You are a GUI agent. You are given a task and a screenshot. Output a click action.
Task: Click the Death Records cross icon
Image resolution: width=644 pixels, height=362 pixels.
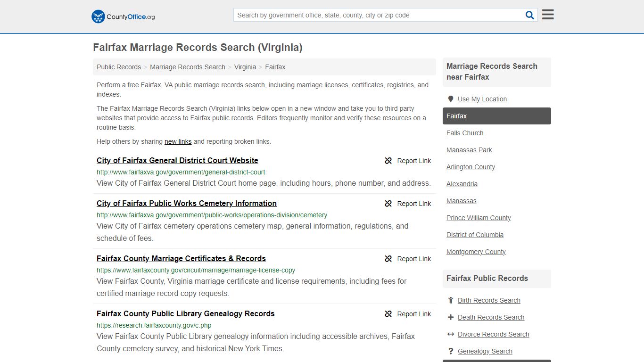[x=451, y=317]
